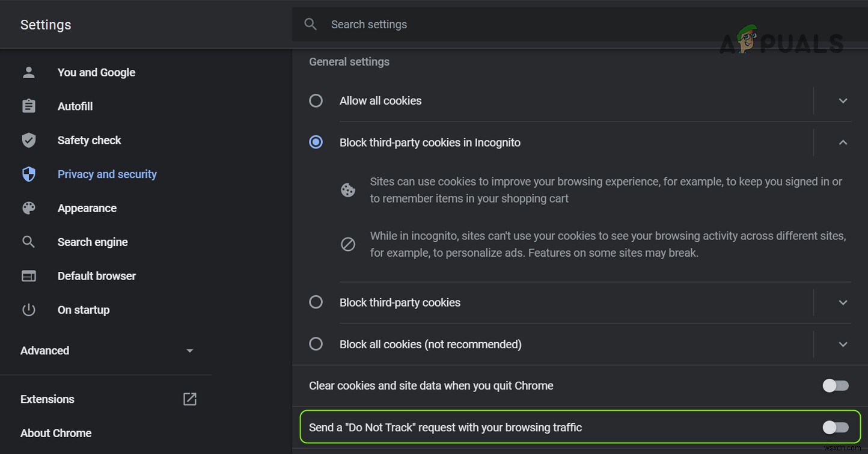Open the About Chrome page
The image size is (868, 454).
click(56, 433)
